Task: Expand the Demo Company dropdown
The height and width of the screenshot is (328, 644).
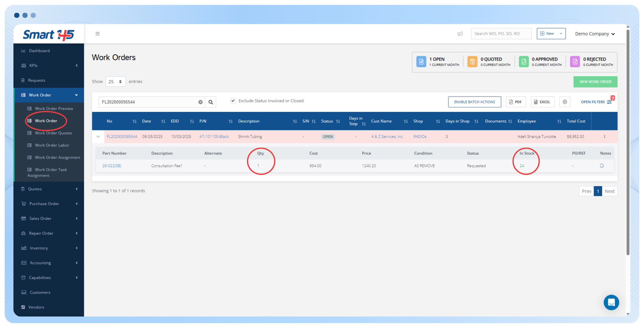Action: (595, 34)
